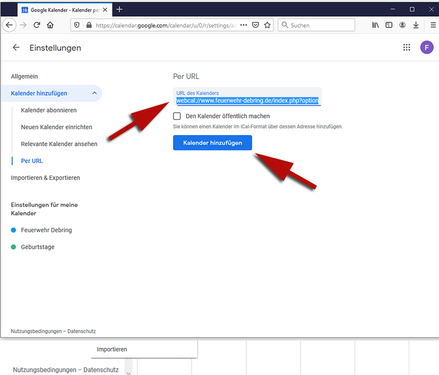
Task: Open Geburtstage calendar settings
Action: click(38, 247)
